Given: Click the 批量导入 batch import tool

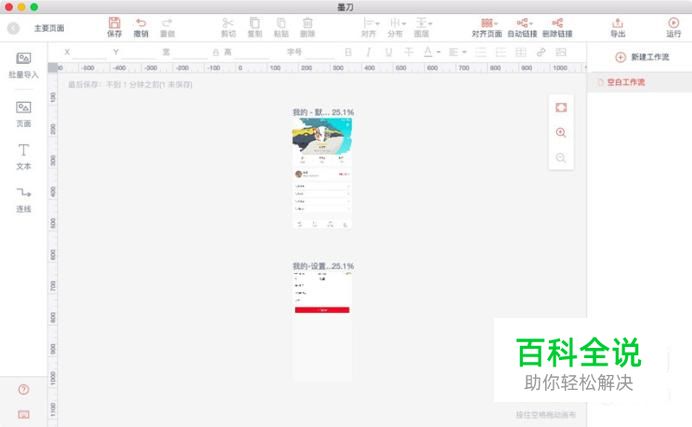Looking at the screenshot, I should 23,65.
